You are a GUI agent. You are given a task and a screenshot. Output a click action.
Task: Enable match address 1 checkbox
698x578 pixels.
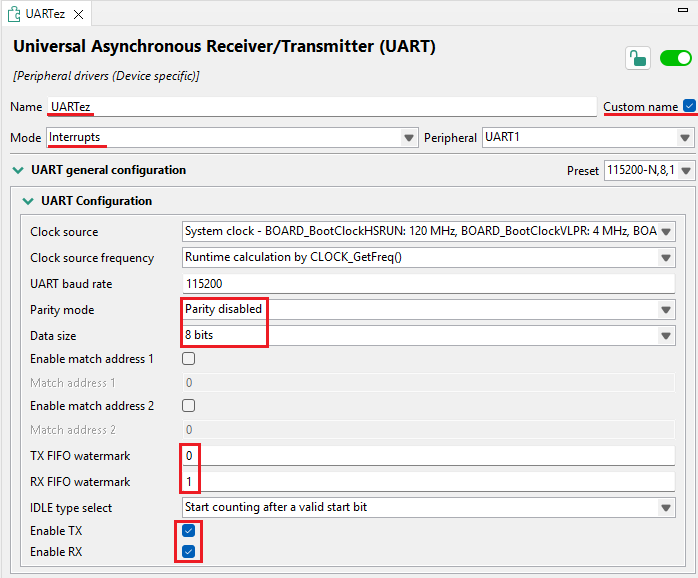[x=188, y=359]
